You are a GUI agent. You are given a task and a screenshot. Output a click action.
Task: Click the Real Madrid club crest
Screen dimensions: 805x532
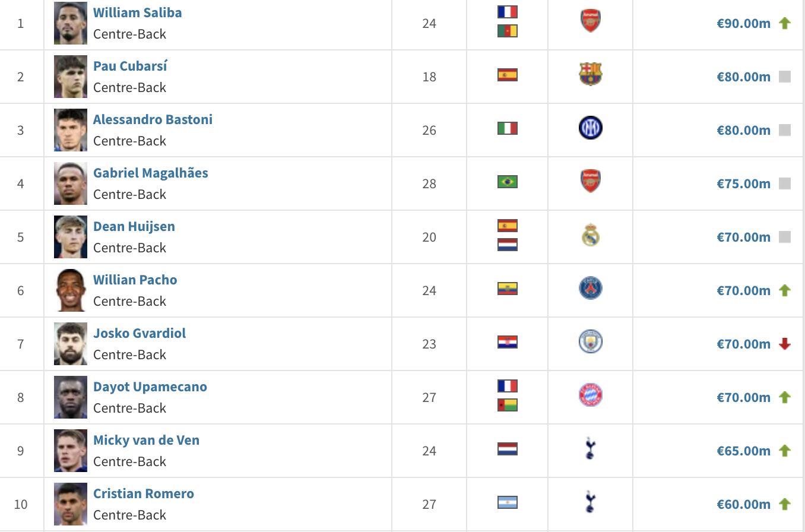click(x=590, y=235)
